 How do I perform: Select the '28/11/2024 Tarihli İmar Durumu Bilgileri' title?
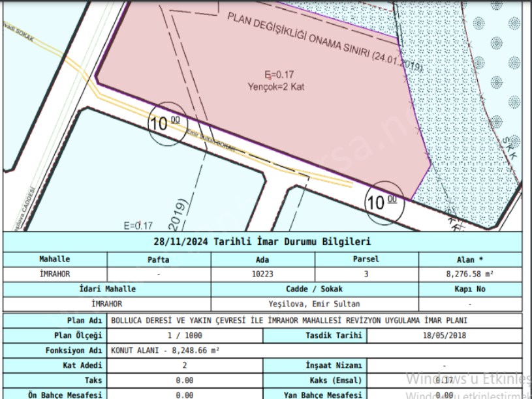click(x=262, y=242)
